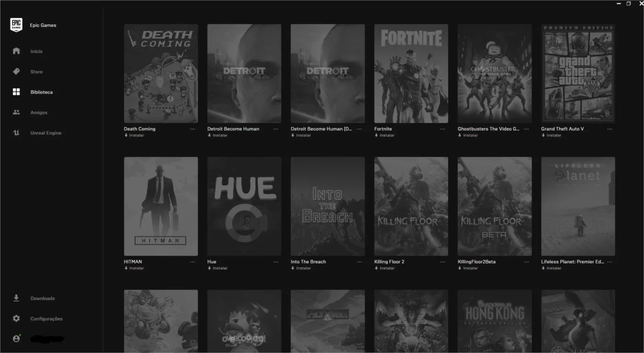Click Instalar under Detroit Become Human [D...
This screenshot has height=353, width=644.
pyautogui.click(x=301, y=135)
